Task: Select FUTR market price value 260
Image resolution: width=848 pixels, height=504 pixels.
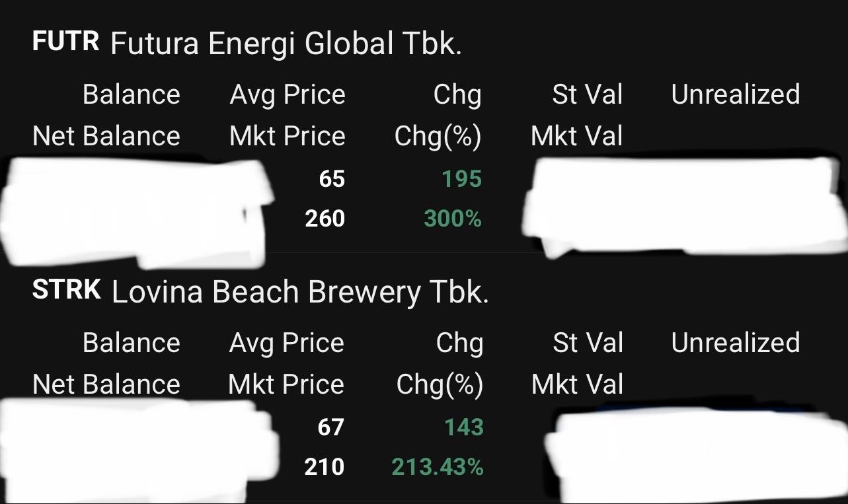Action: [325, 219]
